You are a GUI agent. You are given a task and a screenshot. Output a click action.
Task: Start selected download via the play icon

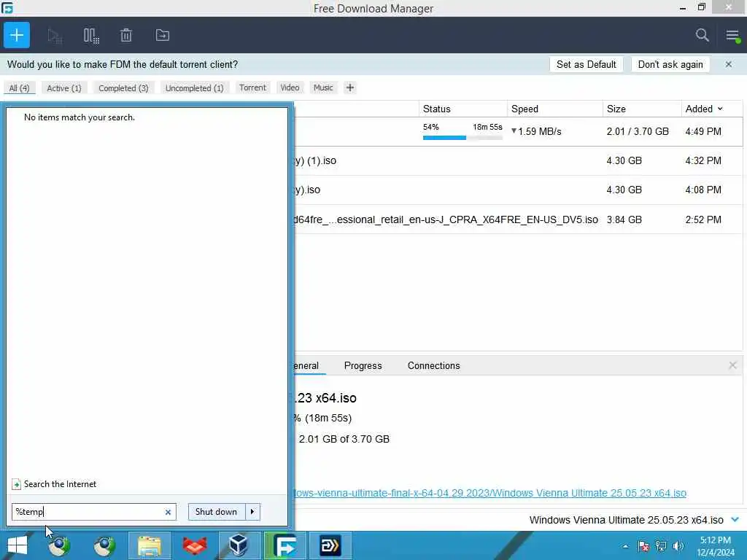[x=55, y=35]
